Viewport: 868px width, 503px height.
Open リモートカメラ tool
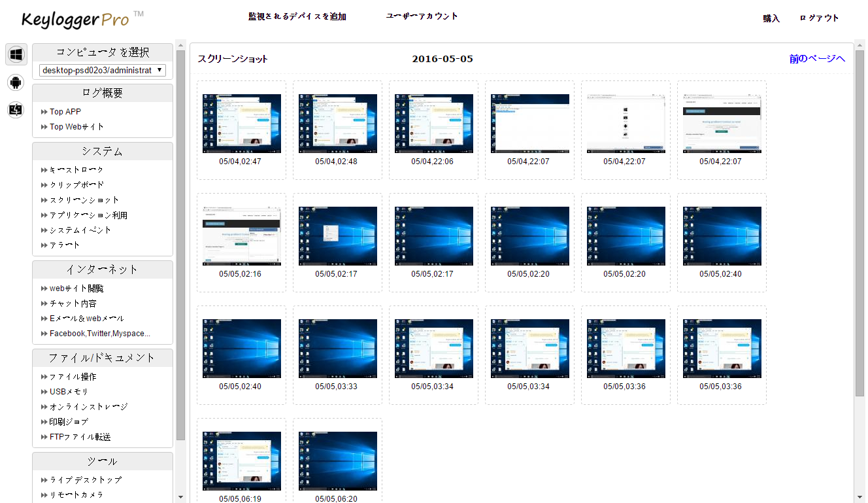click(x=76, y=495)
